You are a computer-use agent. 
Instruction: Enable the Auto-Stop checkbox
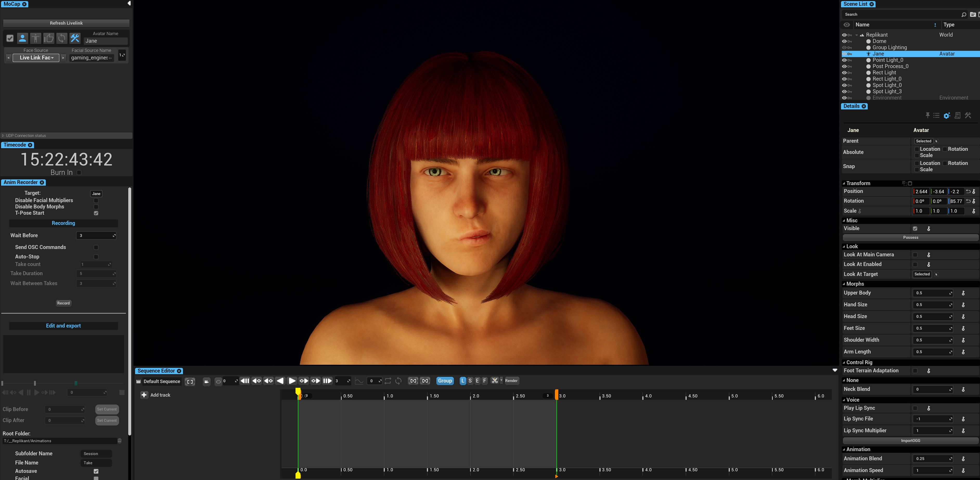[96, 257]
